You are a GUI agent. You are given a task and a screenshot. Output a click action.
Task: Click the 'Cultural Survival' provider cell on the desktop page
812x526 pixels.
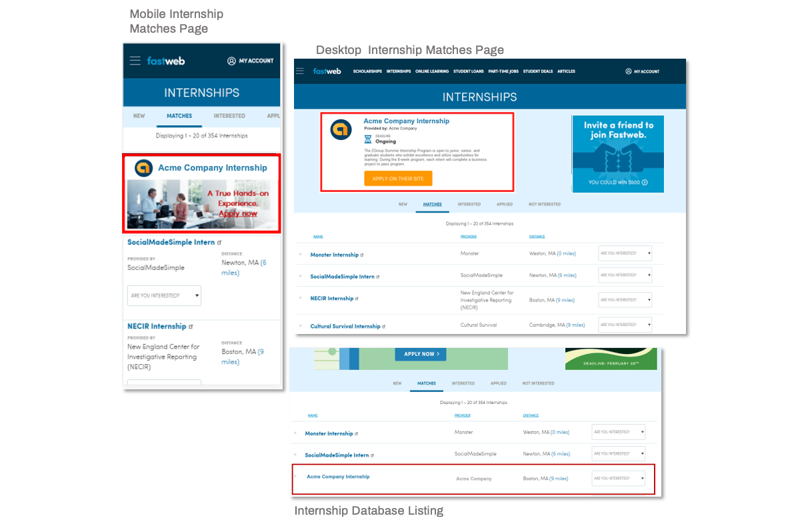tap(479, 325)
